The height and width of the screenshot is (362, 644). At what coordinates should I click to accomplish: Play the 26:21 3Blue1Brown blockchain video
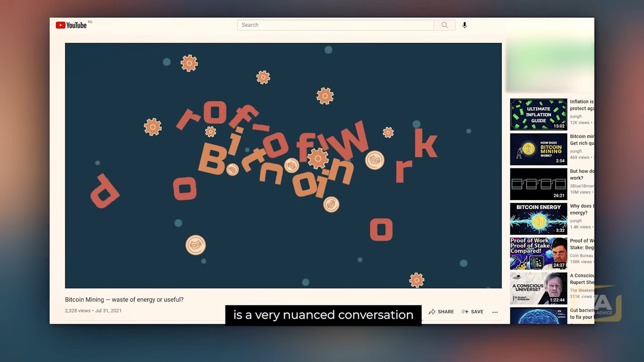click(x=538, y=184)
